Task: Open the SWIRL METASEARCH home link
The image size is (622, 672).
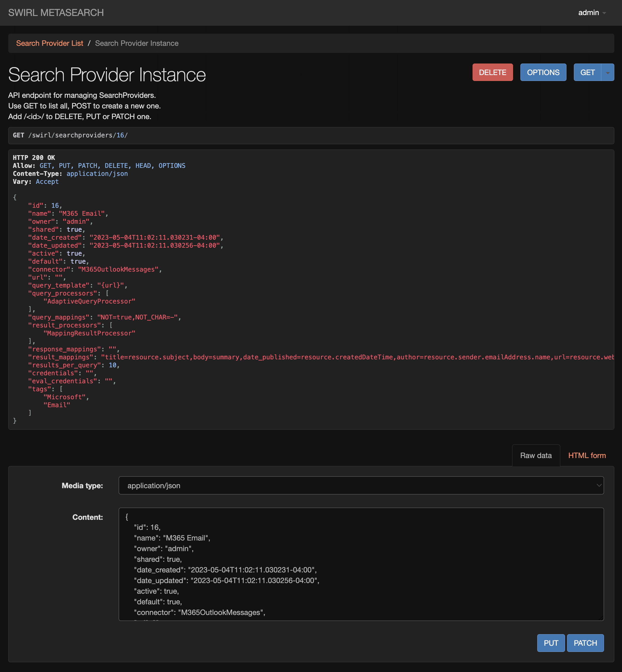Action: click(x=56, y=13)
